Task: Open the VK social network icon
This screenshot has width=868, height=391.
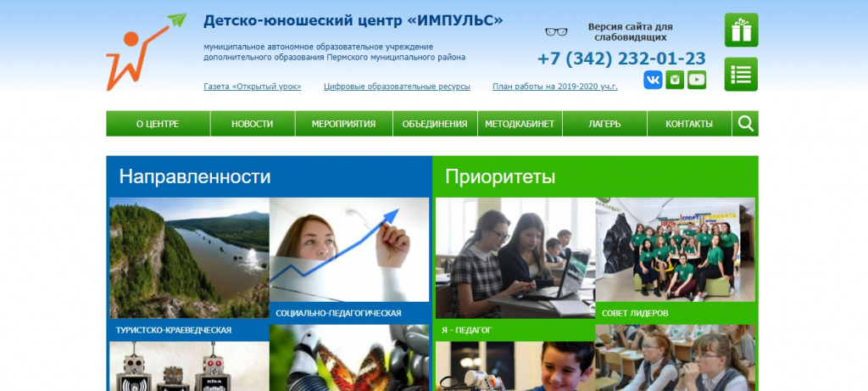Action: (653, 80)
